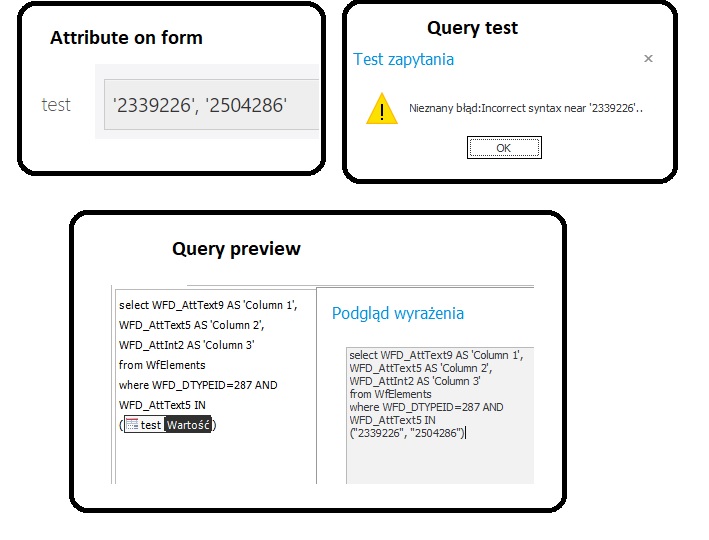Click the 'Test zapytania' dialog title

point(403,59)
